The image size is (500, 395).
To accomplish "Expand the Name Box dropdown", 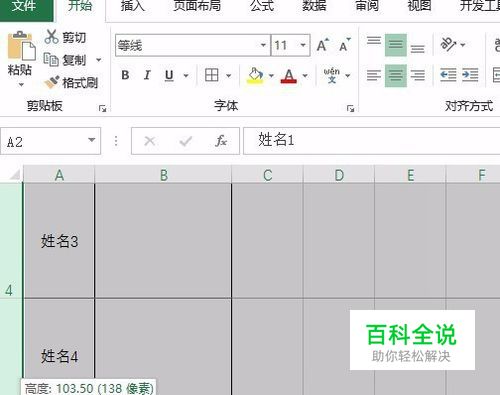I will (91, 140).
